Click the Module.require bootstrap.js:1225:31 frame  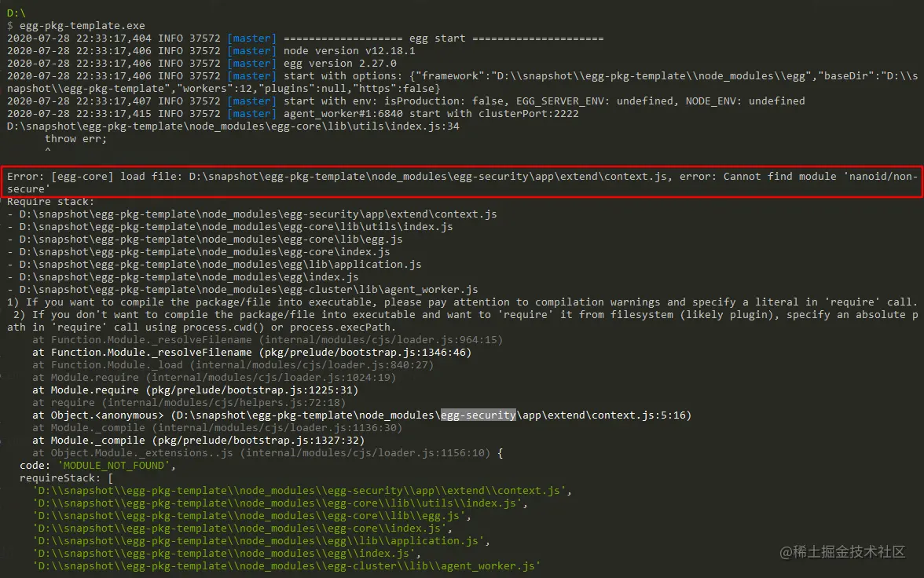(195, 390)
